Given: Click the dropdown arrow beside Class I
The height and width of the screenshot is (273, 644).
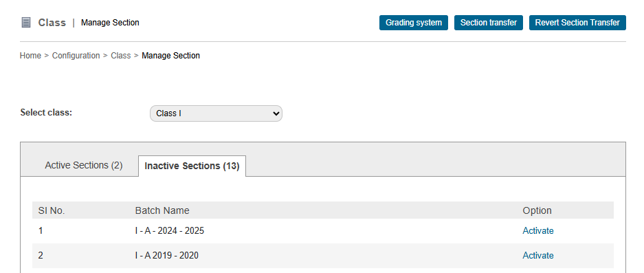Looking at the screenshot, I should point(276,113).
